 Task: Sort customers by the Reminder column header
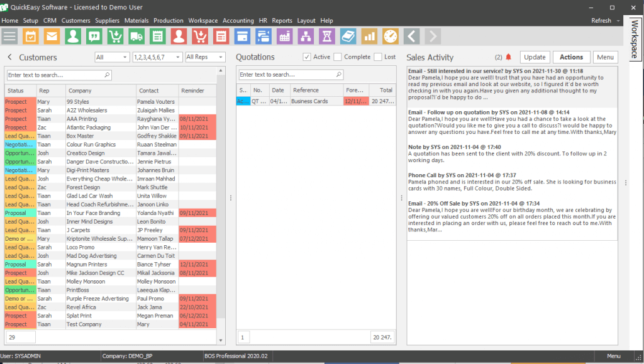tap(197, 91)
